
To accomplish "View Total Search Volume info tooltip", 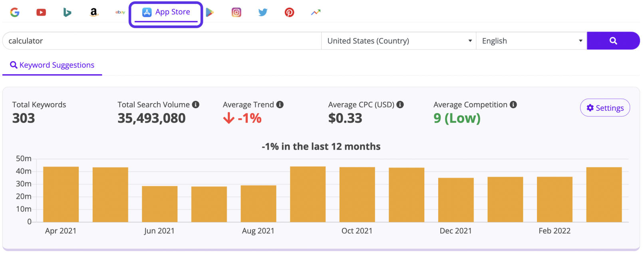I will click(195, 104).
